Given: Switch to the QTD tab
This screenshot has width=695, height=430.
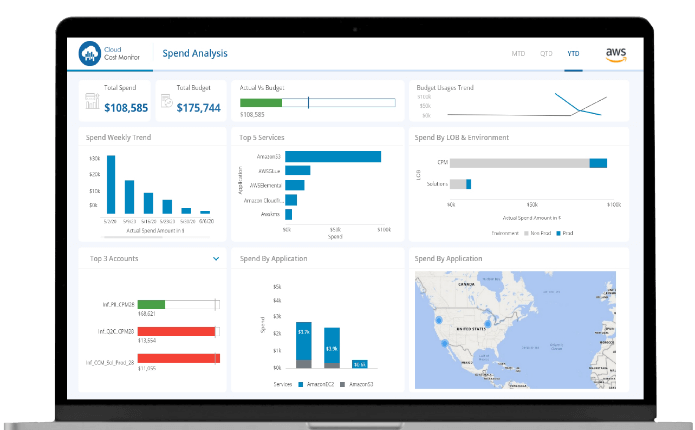Looking at the screenshot, I should [546, 53].
